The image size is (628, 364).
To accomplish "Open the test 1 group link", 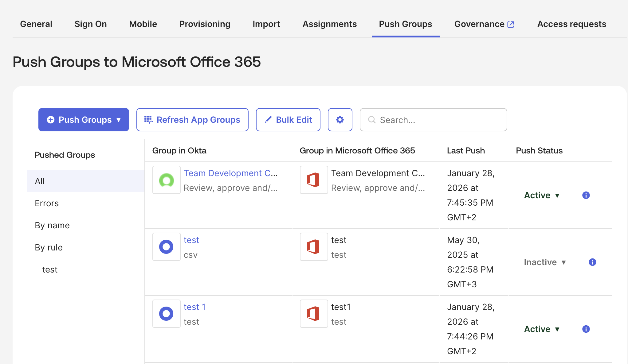I will point(194,307).
